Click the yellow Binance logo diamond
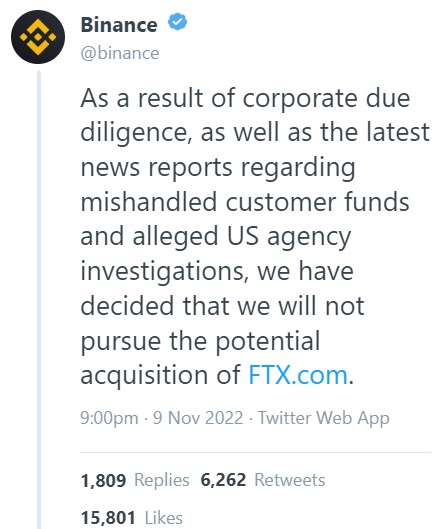Screen dimensions: 445x529 click(38, 37)
